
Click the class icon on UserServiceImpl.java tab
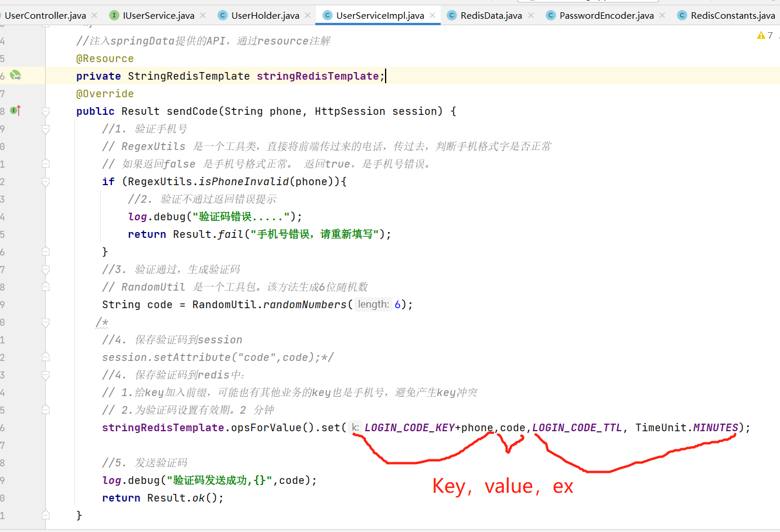coord(328,15)
